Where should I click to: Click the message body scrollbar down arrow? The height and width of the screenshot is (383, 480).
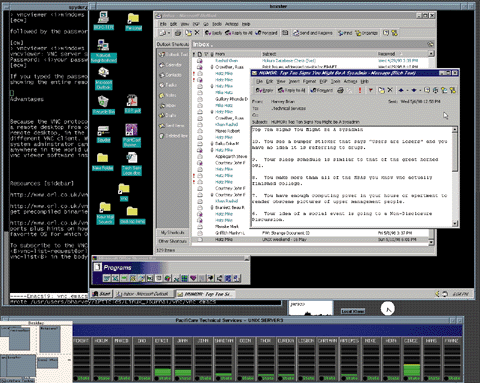455,223
